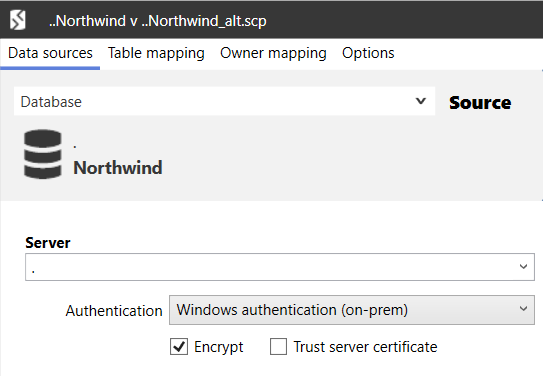Click the Authentication label
This screenshot has width=543, height=376.
coord(114,311)
